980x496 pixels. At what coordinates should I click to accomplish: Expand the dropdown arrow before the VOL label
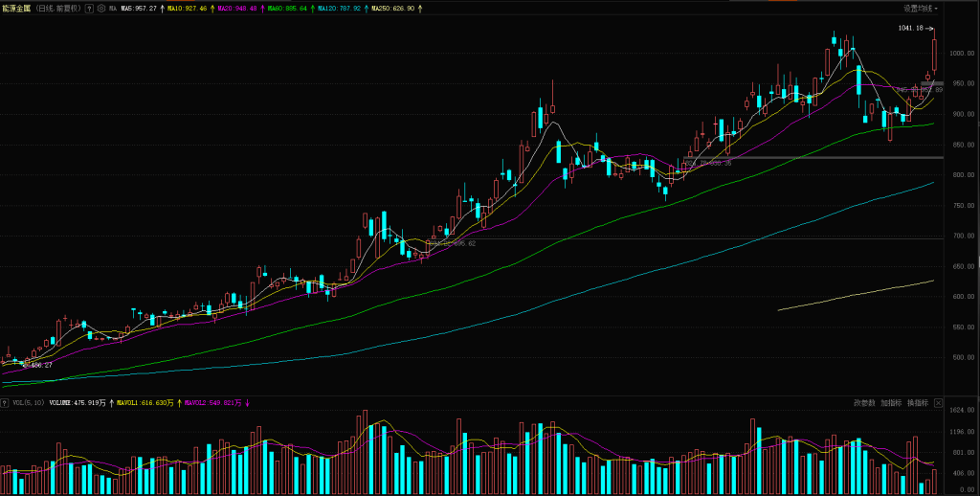click(x=6, y=403)
